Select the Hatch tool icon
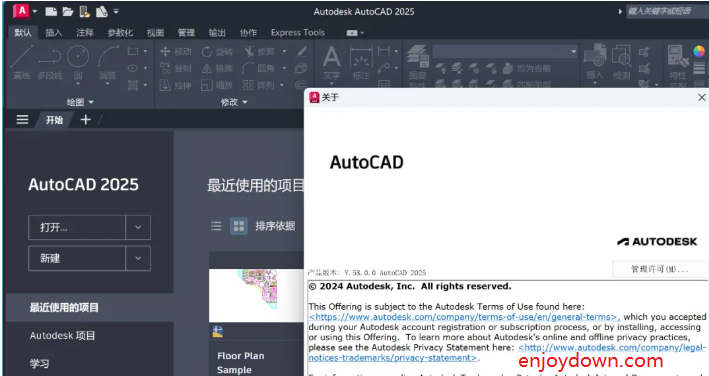The width and height of the screenshot is (709, 376). click(x=133, y=85)
